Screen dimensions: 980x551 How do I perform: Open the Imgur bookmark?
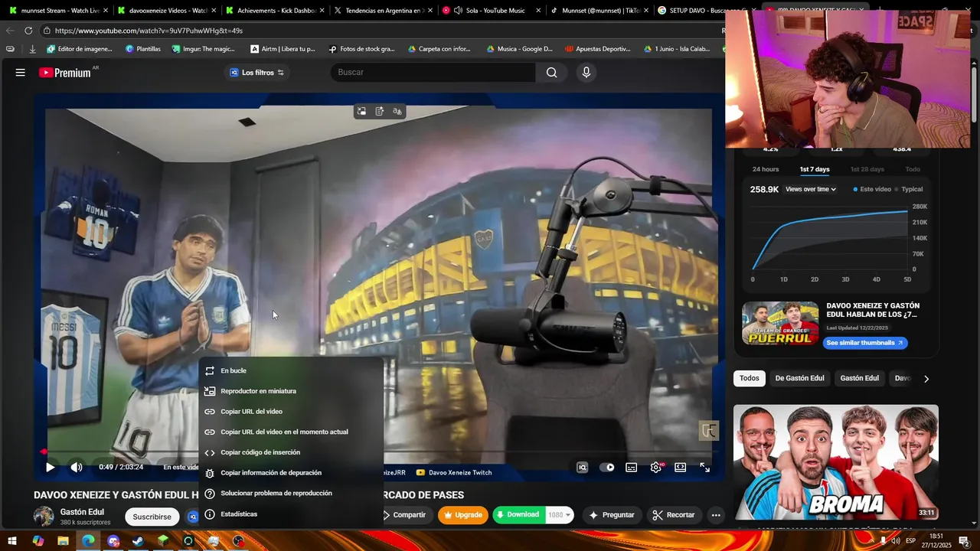[204, 49]
